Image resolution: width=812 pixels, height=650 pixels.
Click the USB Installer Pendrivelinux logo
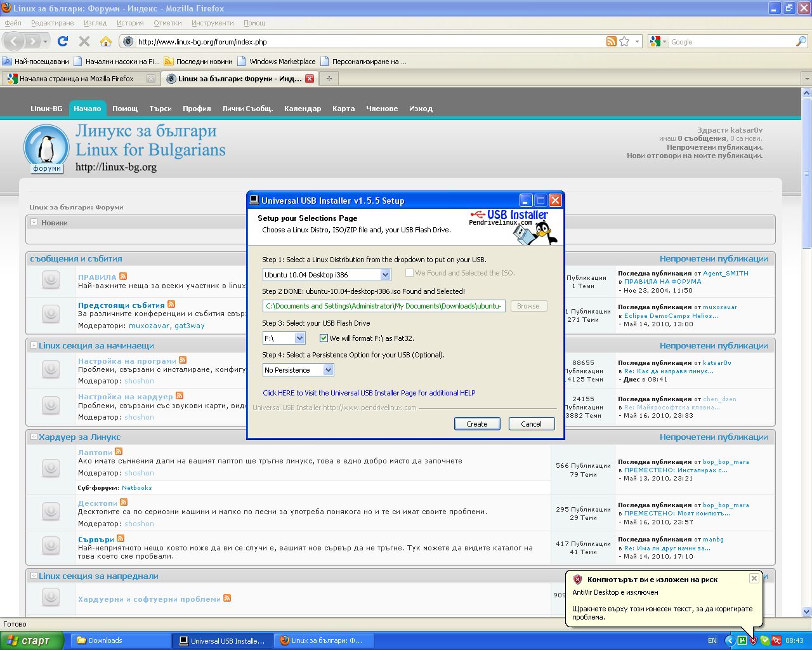(513, 226)
